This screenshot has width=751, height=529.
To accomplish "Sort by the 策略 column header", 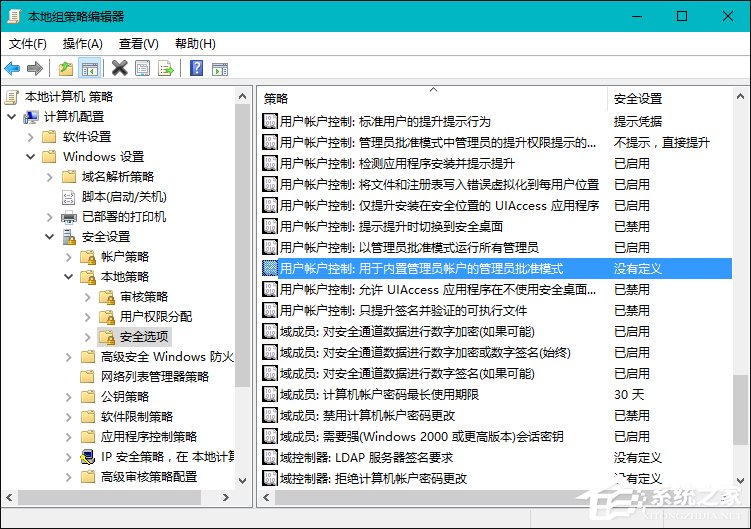I will [x=433, y=99].
